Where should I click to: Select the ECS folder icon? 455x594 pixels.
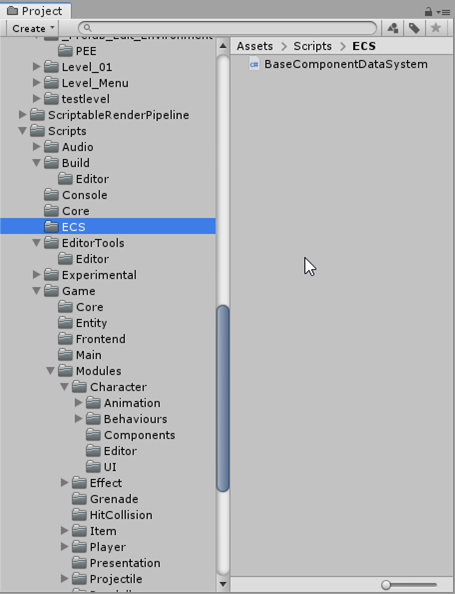pos(51,227)
